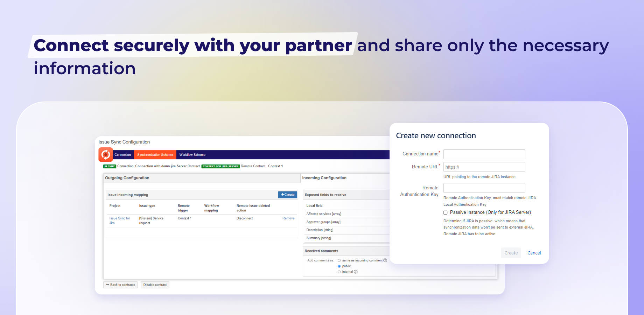Viewport: 644px width, 315px height.
Task: Click the Remote issue deleted action header
Action: click(x=253, y=208)
